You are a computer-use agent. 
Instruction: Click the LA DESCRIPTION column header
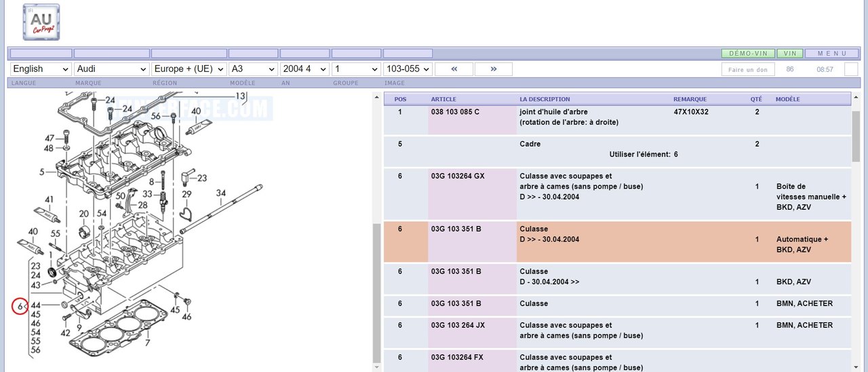tap(545, 99)
